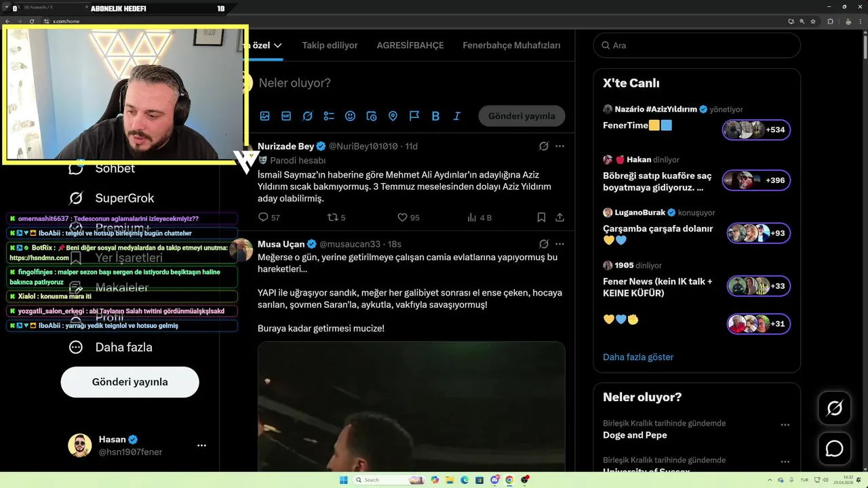
Task: Share Nurizade Bey's post
Action: (x=559, y=218)
